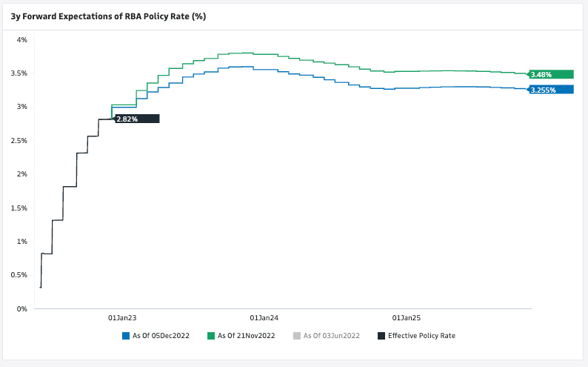The height and width of the screenshot is (367, 588).
Task: Select the 0% y-axis tick label
Action: (x=22, y=308)
